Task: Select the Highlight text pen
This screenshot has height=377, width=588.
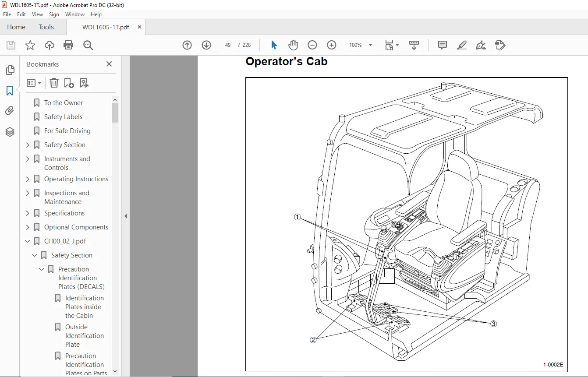Action: tap(461, 45)
